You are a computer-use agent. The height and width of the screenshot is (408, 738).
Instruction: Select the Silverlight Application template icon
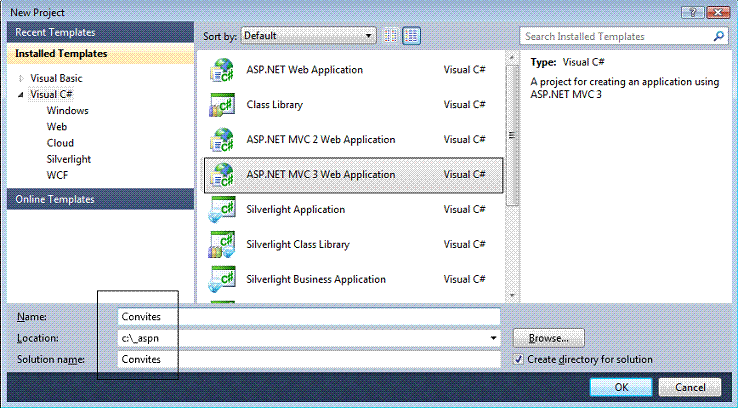[222, 209]
